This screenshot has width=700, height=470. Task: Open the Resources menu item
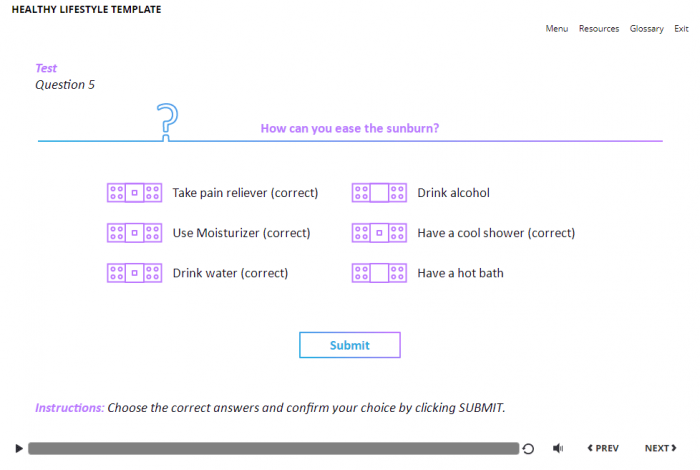(599, 29)
